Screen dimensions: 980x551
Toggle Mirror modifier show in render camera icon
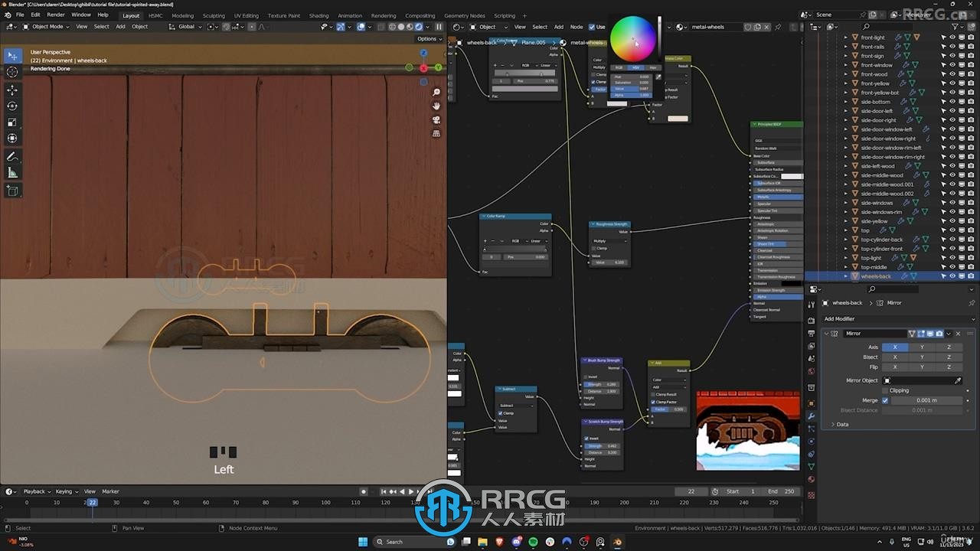click(x=939, y=334)
